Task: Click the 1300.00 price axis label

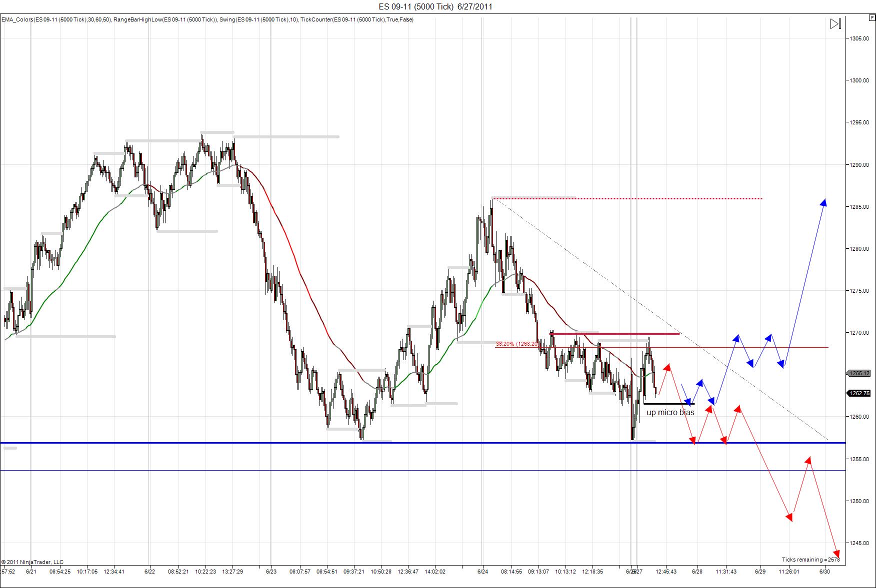Action: pyautogui.click(x=859, y=80)
